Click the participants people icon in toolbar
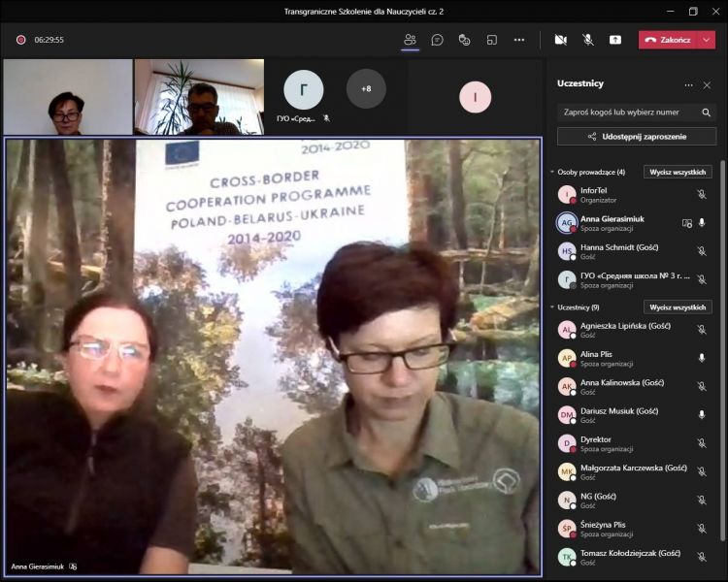728x582 pixels. click(x=410, y=40)
